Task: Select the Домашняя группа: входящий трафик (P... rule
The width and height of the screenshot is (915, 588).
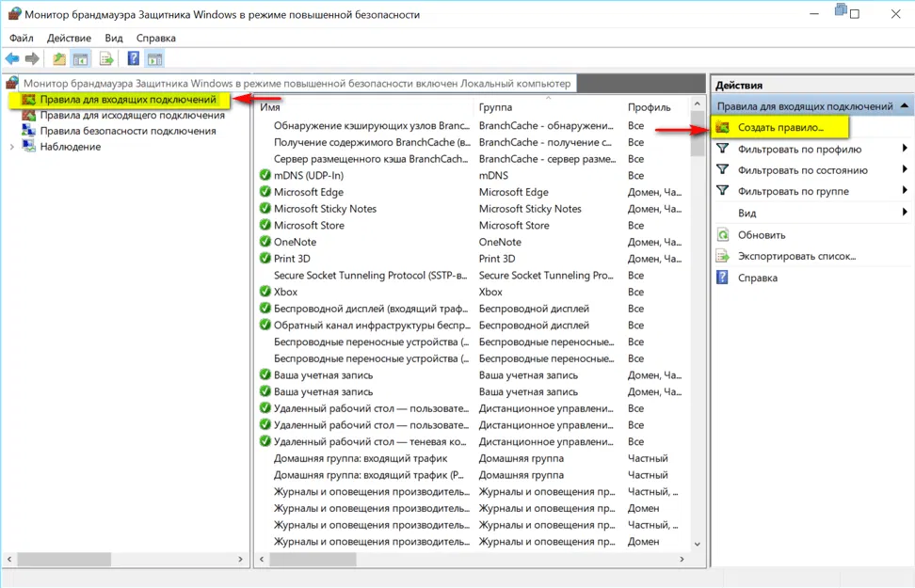Action: (x=473, y=475)
